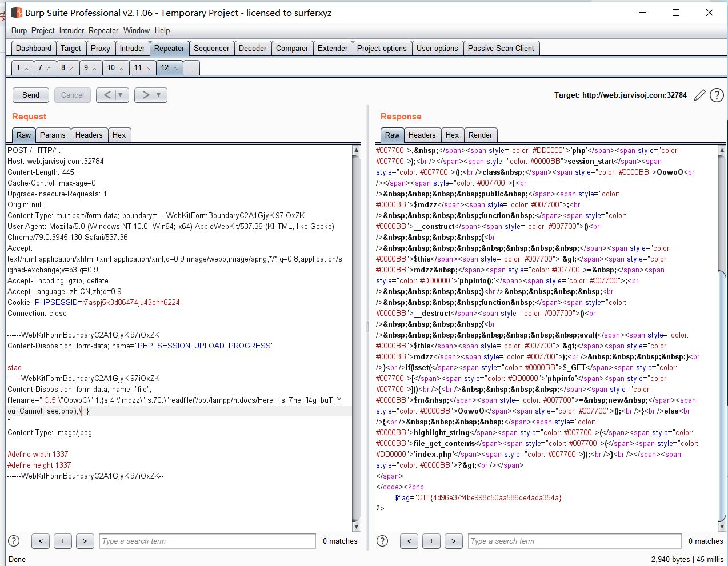This screenshot has height=566, width=728.
Task: Close Repeater tab 11
Action: point(148,68)
